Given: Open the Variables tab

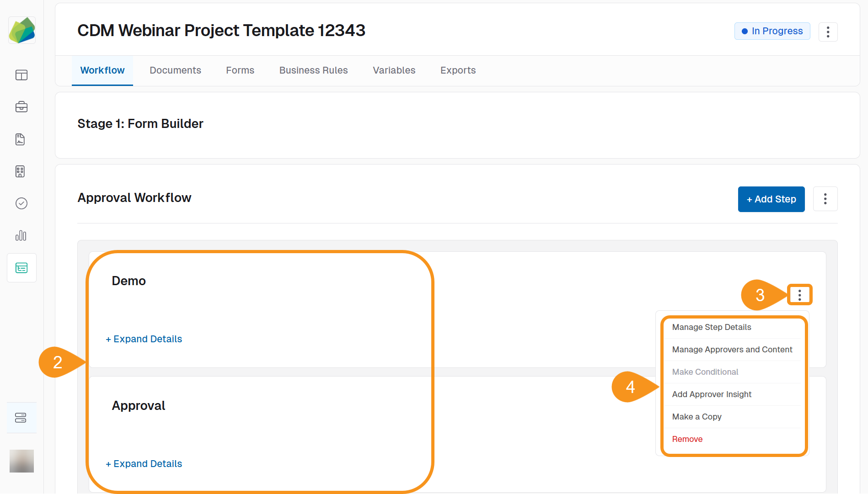Looking at the screenshot, I should click(x=394, y=70).
